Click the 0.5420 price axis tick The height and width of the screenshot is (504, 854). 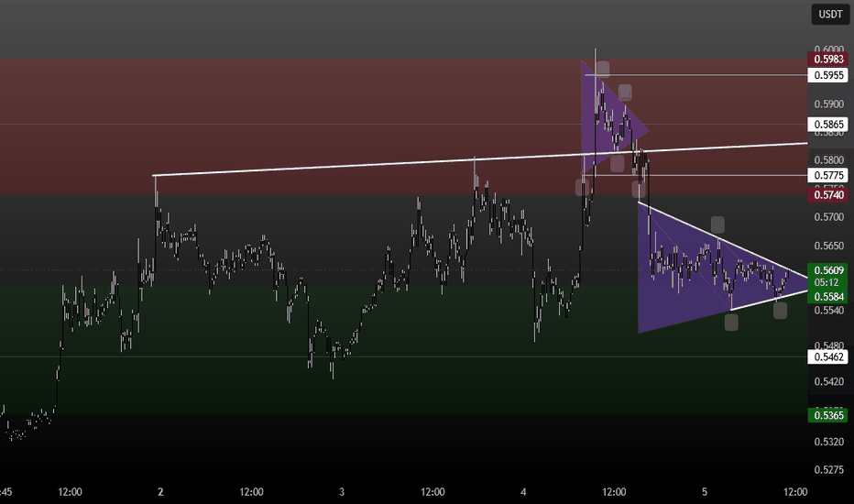pyautogui.click(x=828, y=381)
